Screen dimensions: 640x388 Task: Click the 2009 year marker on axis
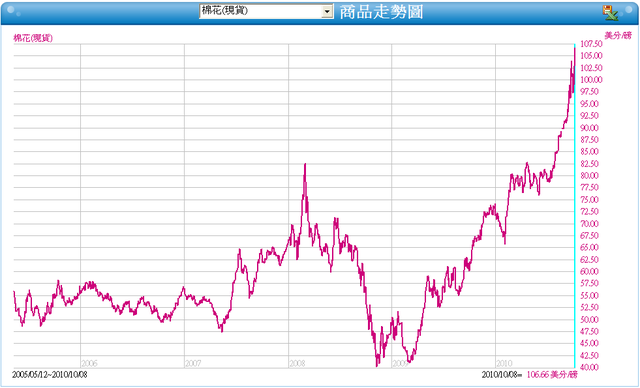click(400, 363)
